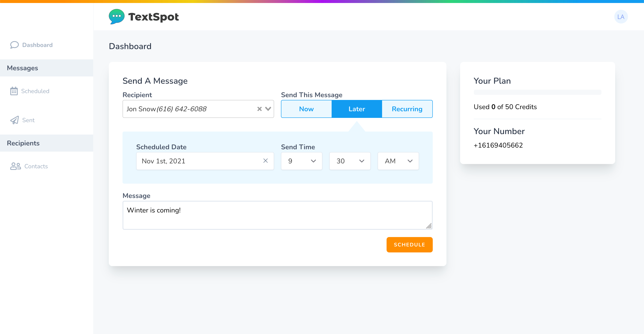Toggle the Now send option
The height and width of the screenshot is (334, 644).
point(306,109)
